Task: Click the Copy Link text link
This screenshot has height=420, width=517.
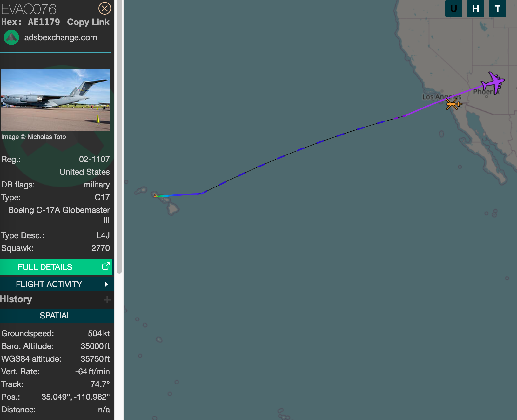Action: 88,22
